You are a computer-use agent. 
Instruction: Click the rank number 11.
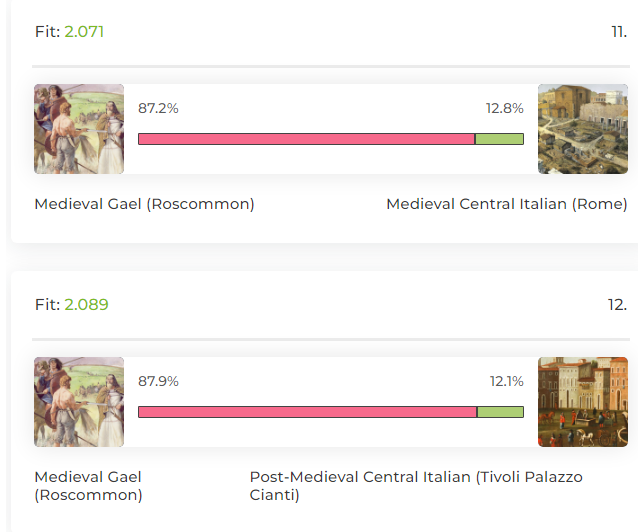click(619, 32)
